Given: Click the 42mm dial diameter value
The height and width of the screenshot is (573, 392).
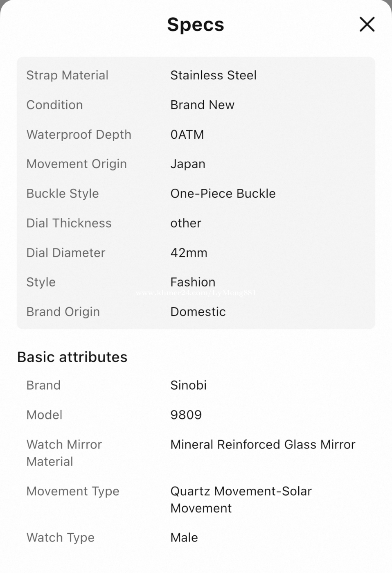Looking at the screenshot, I should pyautogui.click(x=189, y=253).
